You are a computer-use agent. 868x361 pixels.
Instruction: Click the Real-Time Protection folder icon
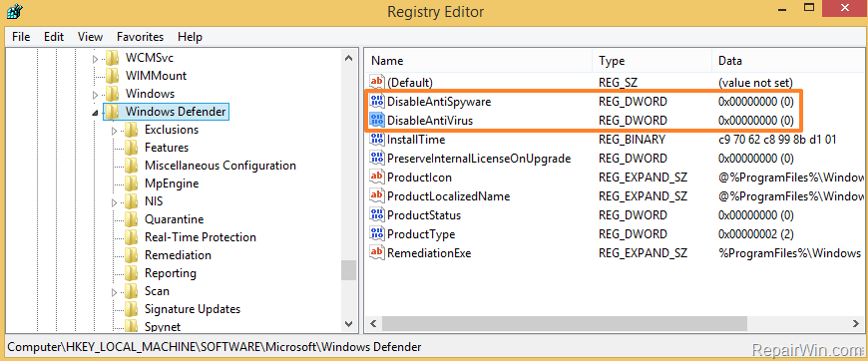(x=131, y=237)
